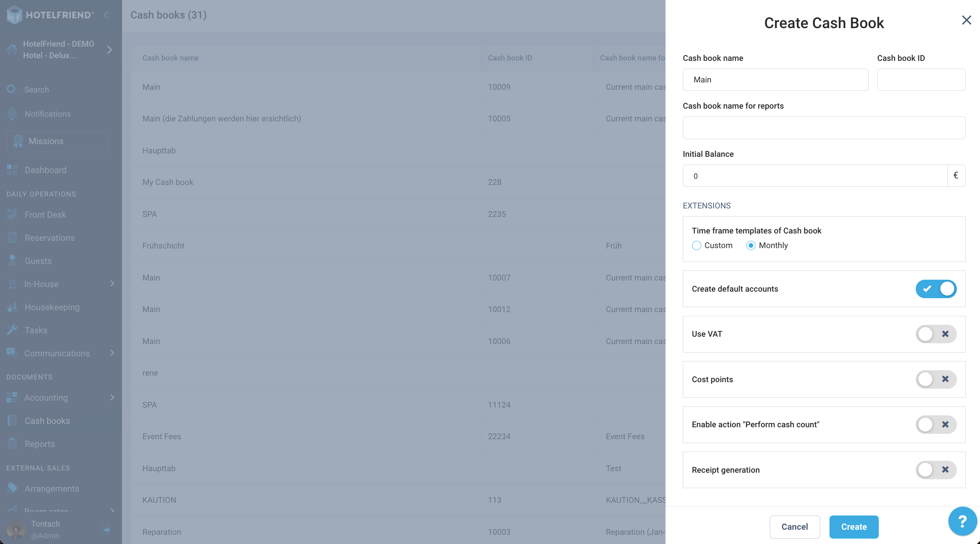Go to Reservations
Screen dimensions: 980x544
pos(50,238)
